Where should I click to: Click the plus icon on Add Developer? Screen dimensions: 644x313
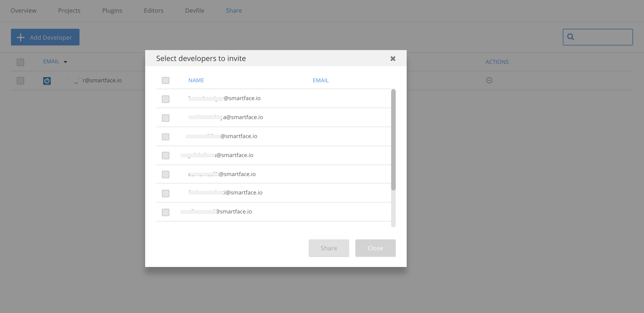[x=21, y=37]
